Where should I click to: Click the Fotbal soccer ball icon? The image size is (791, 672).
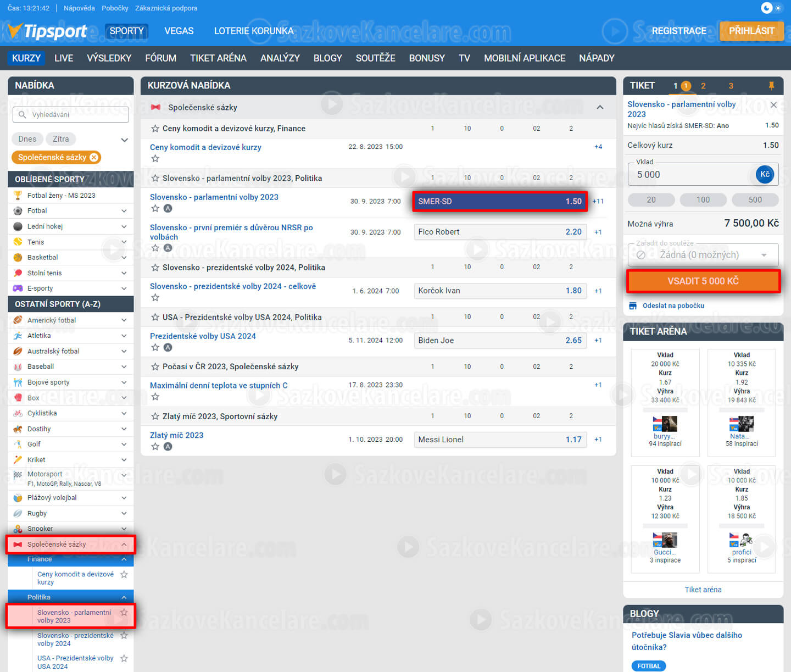(18, 210)
